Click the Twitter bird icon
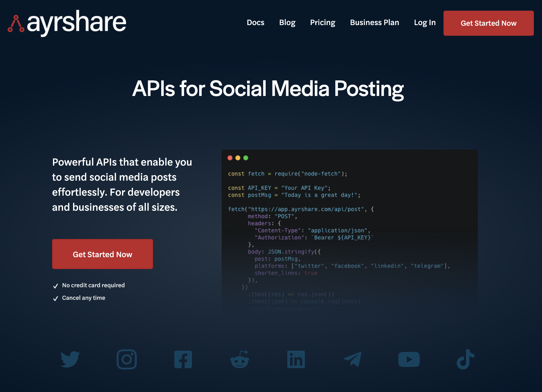Viewport: 542px width, 392px height. [70, 359]
